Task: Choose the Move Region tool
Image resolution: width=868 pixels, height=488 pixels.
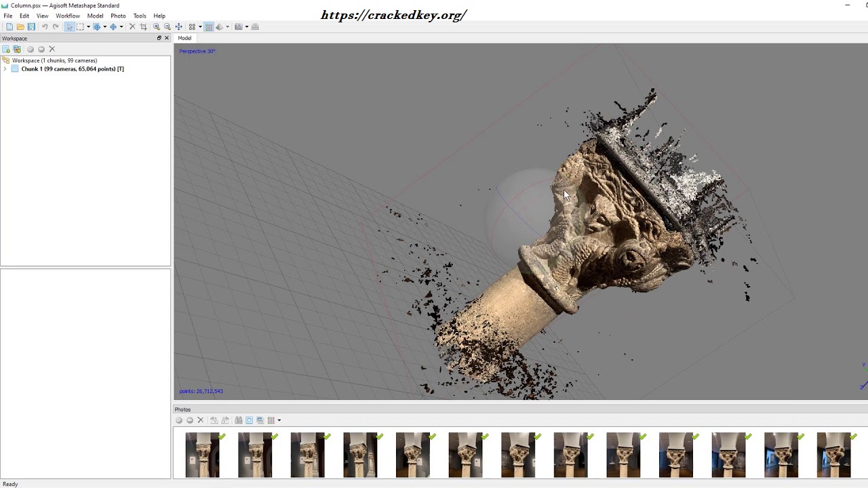Action: 96,26
